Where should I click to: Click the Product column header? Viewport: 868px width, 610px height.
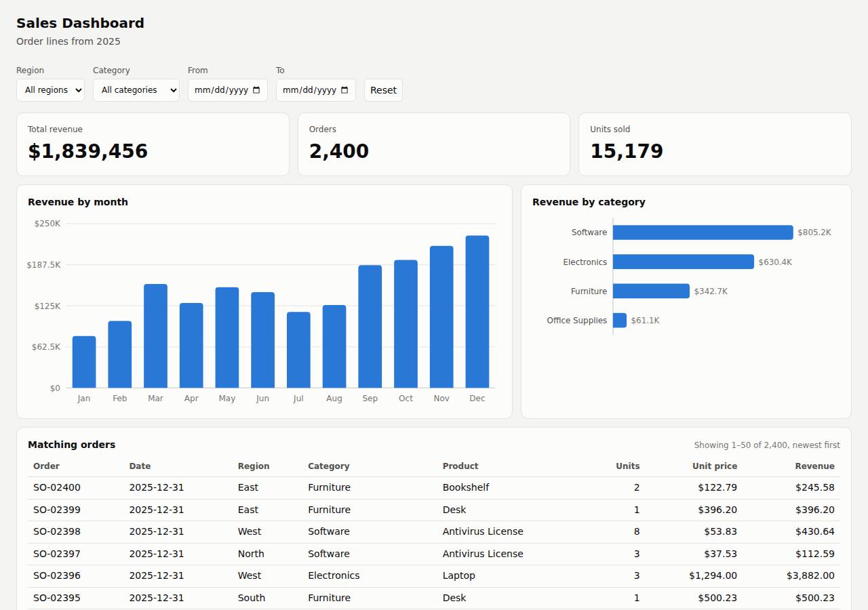coord(460,466)
